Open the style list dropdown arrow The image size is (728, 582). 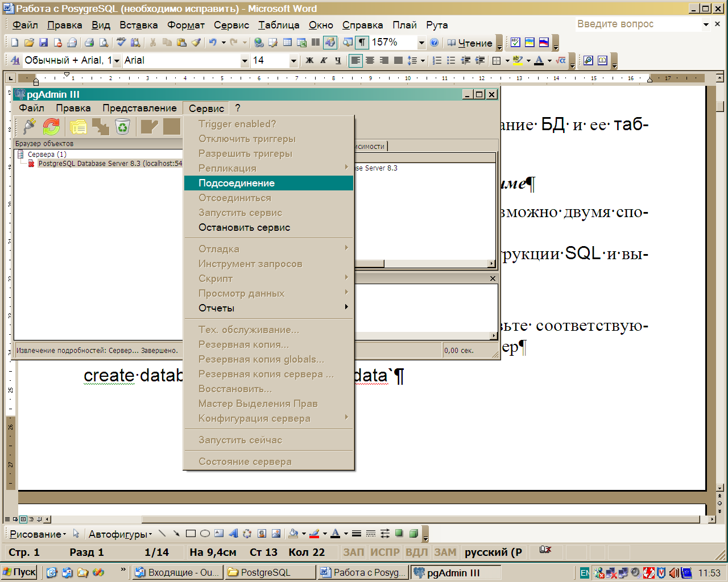pos(117,60)
